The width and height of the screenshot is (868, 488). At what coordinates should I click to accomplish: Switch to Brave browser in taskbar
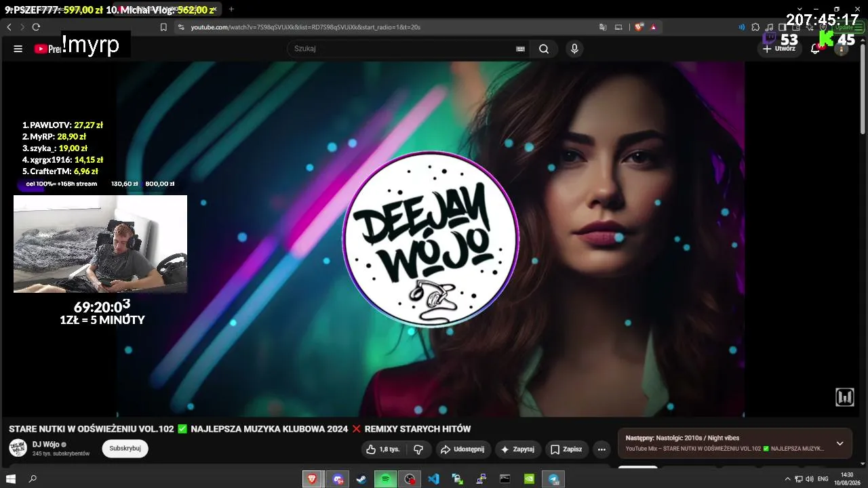(x=312, y=479)
